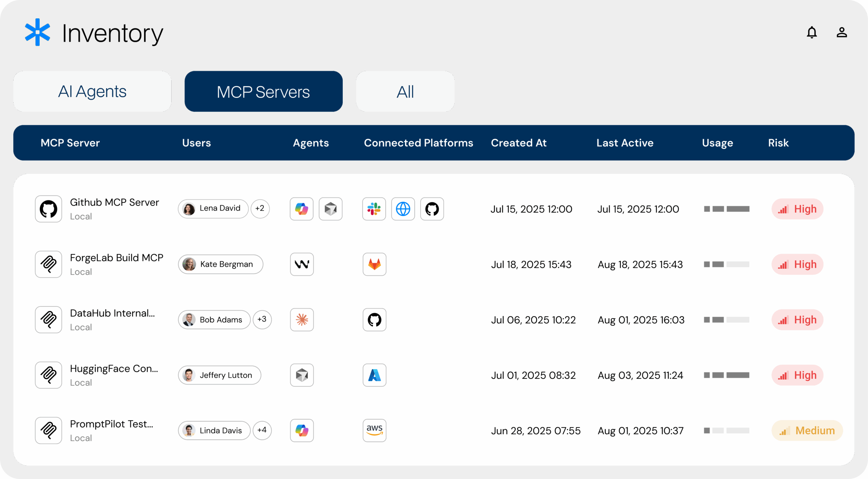The image size is (868, 479).
Task: Click the Claude agent icon in DataHub row
Action: coord(302,320)
